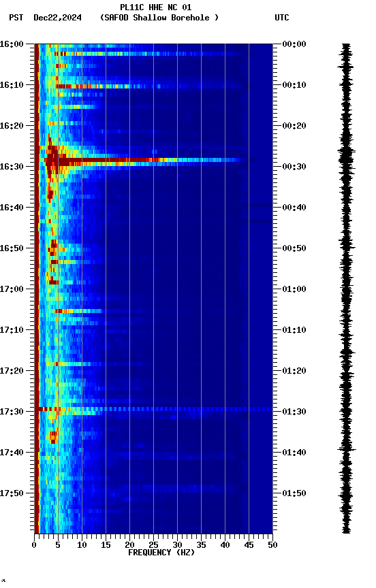
Task: Click the 0 Hz frequency tick label
Action: click(34, 546)
